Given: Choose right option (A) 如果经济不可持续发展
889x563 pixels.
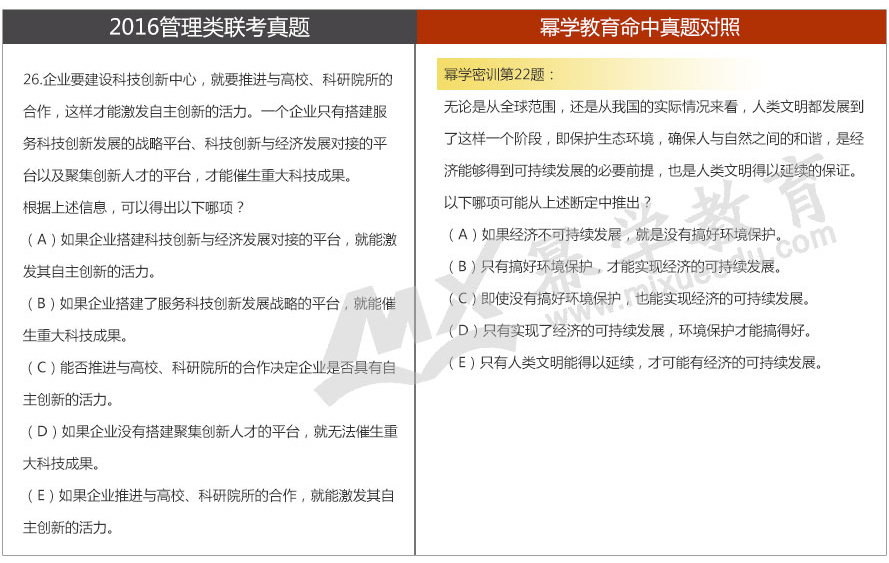Looking at the screenshot, I should click(615, 235).
